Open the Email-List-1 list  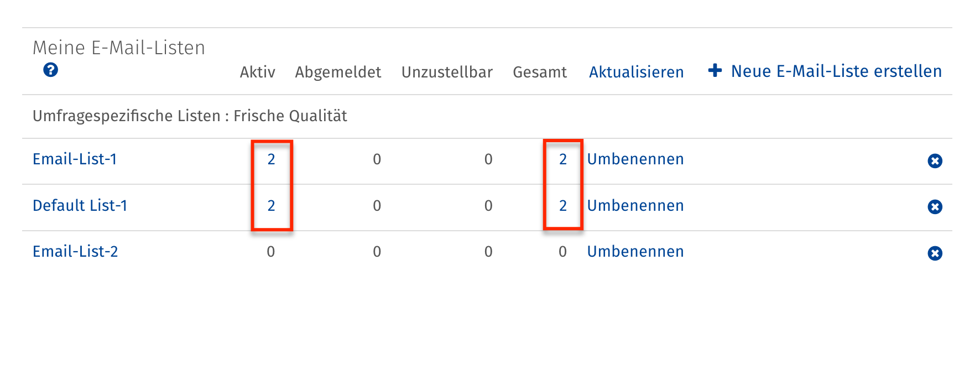tap(75, 159)
